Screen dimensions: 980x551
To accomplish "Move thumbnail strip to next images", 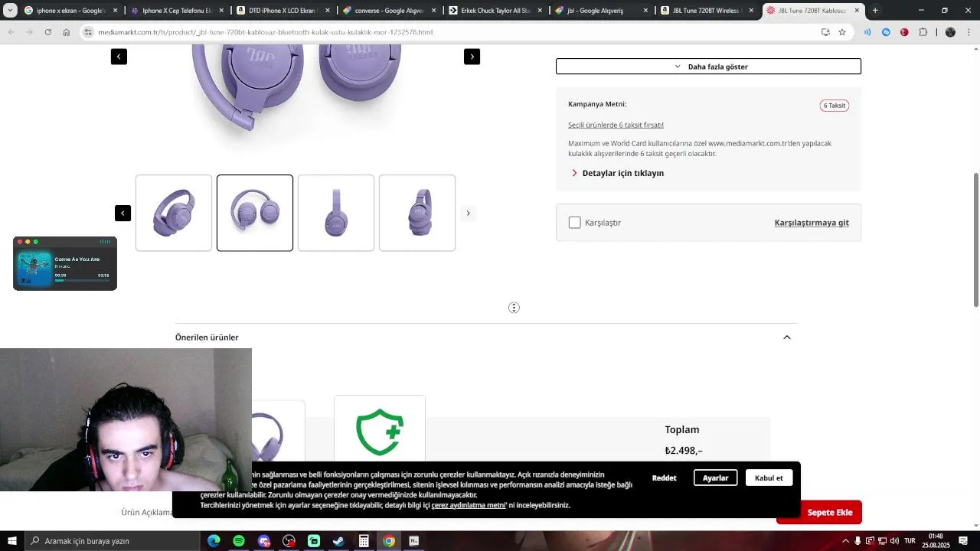I will pyautogui.click(x=468, y=213).
